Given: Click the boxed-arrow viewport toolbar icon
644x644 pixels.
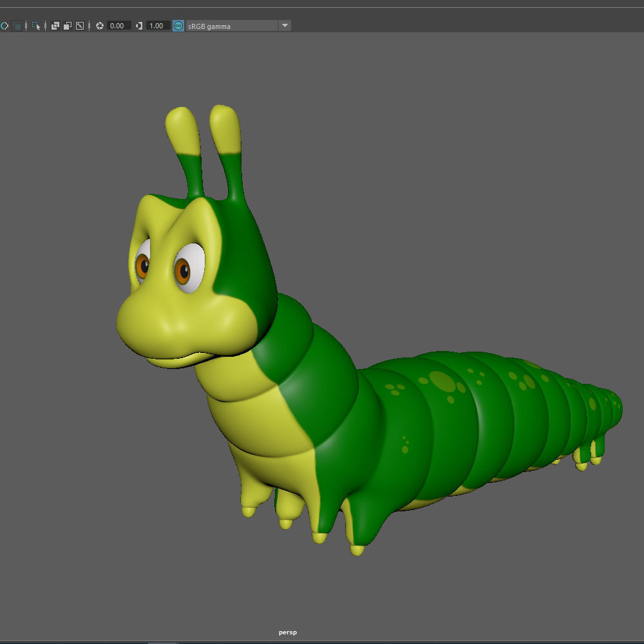Looking at the screenshot, I should (80, 26).
